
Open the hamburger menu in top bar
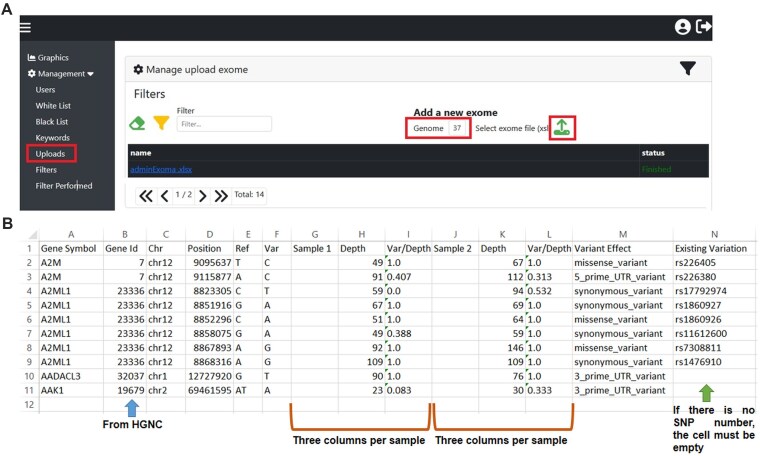click(25, 27)
